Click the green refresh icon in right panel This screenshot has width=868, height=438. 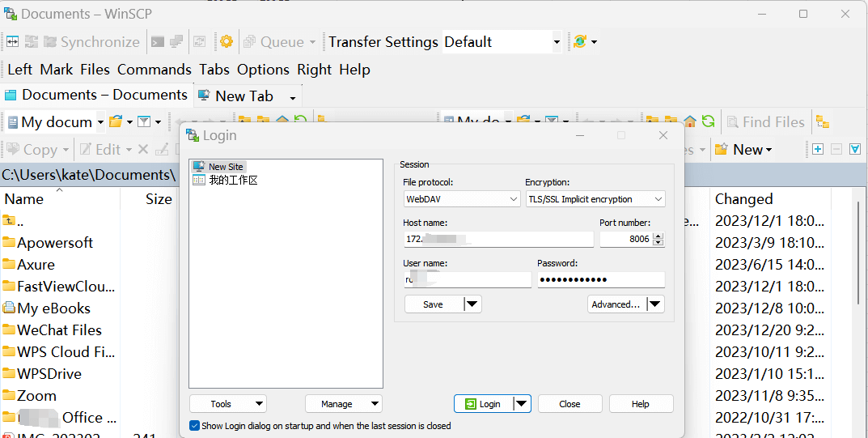(708, 121)
